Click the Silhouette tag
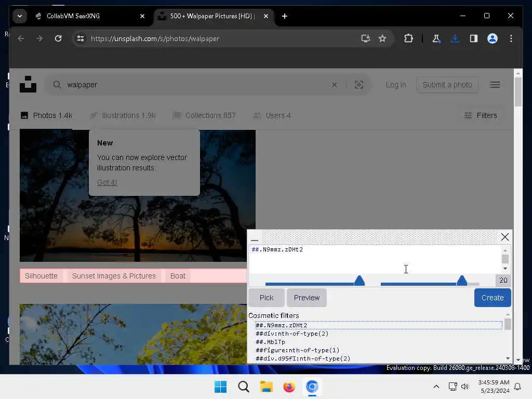Viewport: 532px width, 399px height. (x=41, y=276)
